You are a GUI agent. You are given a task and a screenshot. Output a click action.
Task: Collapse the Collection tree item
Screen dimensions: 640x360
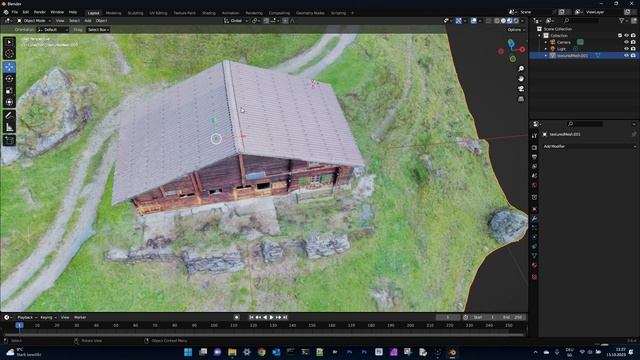point(540,36)
